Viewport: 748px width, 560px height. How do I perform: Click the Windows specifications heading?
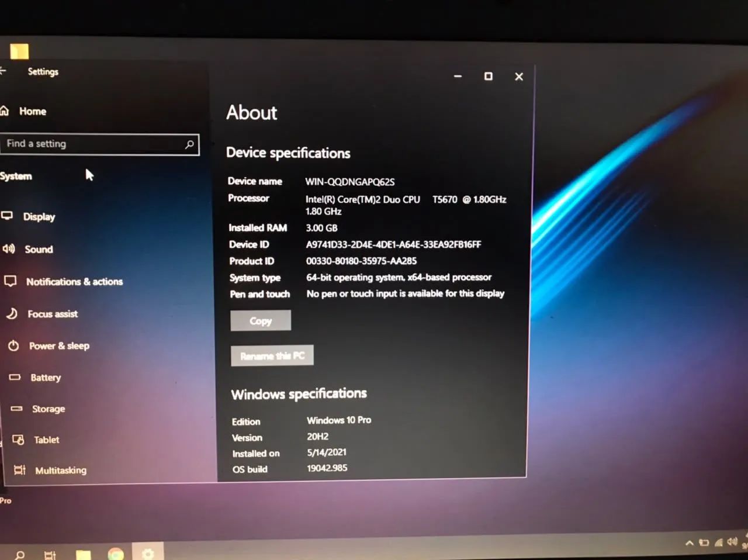299,394
